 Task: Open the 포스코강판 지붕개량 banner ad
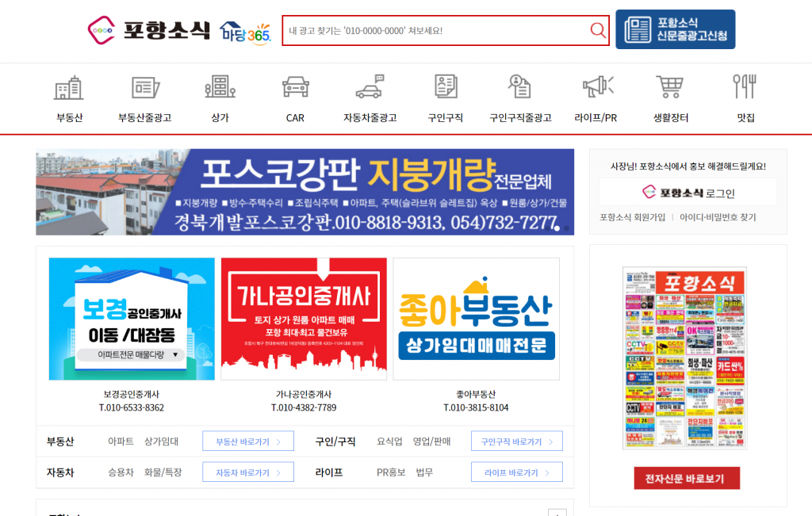click(305, 192)
